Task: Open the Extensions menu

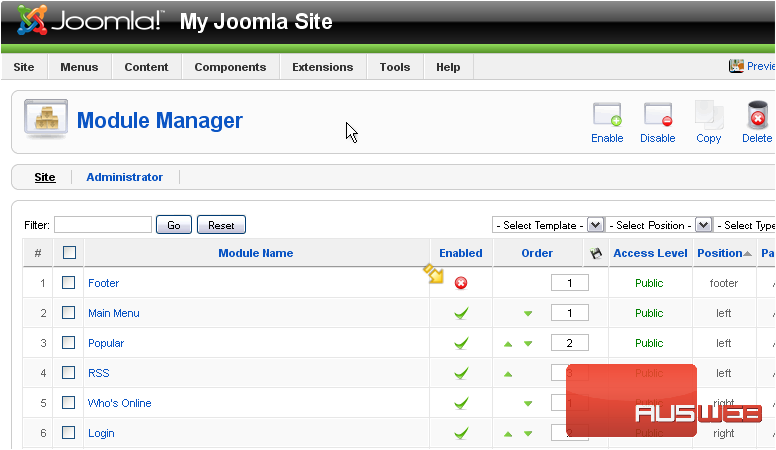Action: tap(322, 67)
